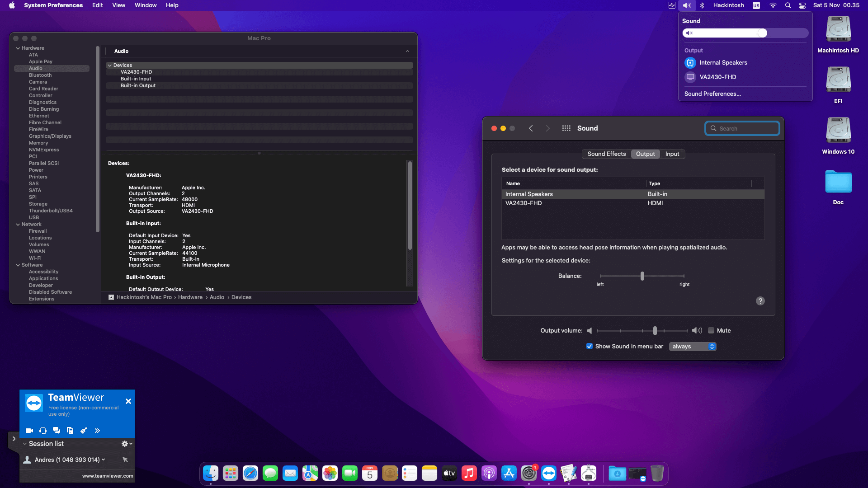868x488 pixels.
Task: Open TeamViewer file box icon
Action: click(70, 431)
